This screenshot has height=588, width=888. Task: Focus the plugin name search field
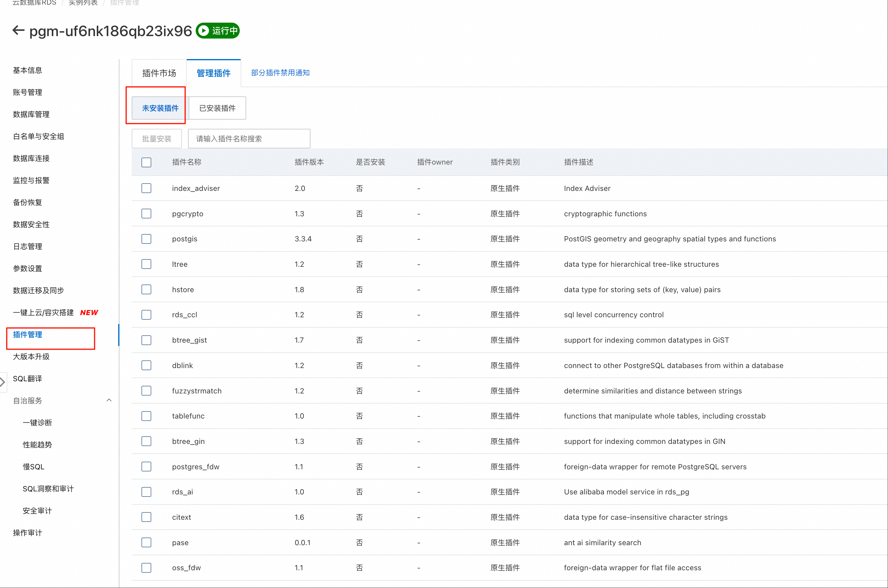coord(249,139)
